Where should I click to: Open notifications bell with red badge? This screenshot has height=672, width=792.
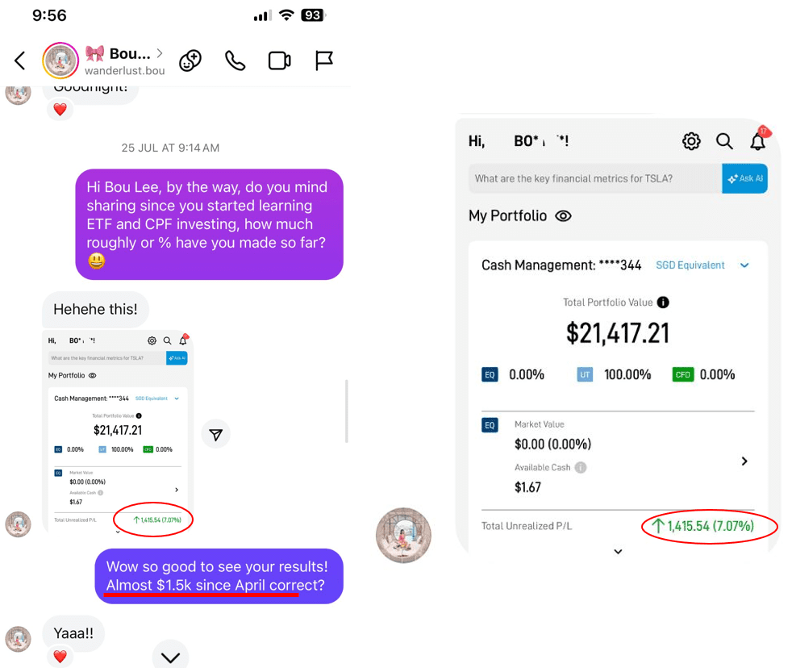pyautogui.click(x=758, y=141)
